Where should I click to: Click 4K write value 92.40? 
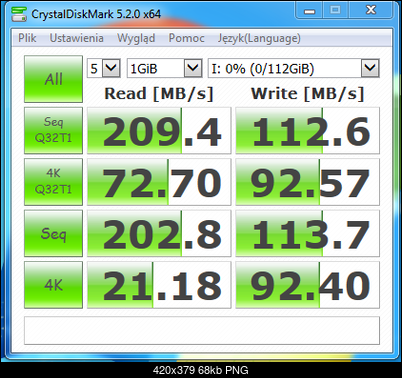[307, 285]
